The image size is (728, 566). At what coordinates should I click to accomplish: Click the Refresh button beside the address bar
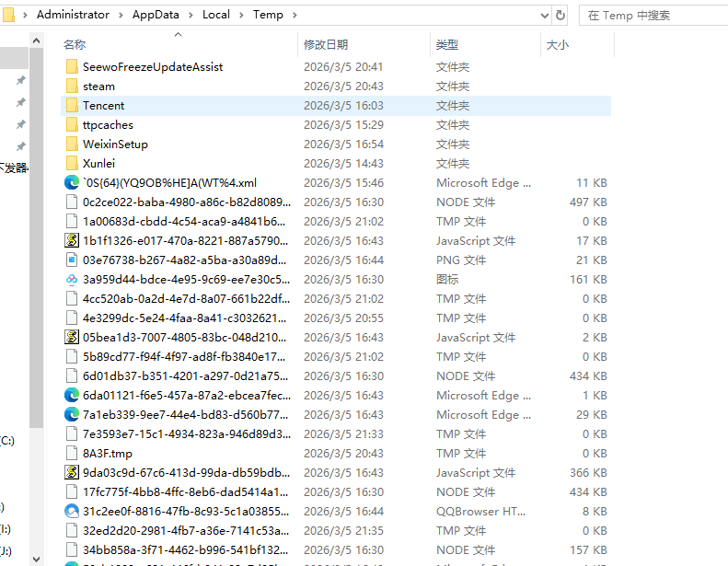[560, 15]
